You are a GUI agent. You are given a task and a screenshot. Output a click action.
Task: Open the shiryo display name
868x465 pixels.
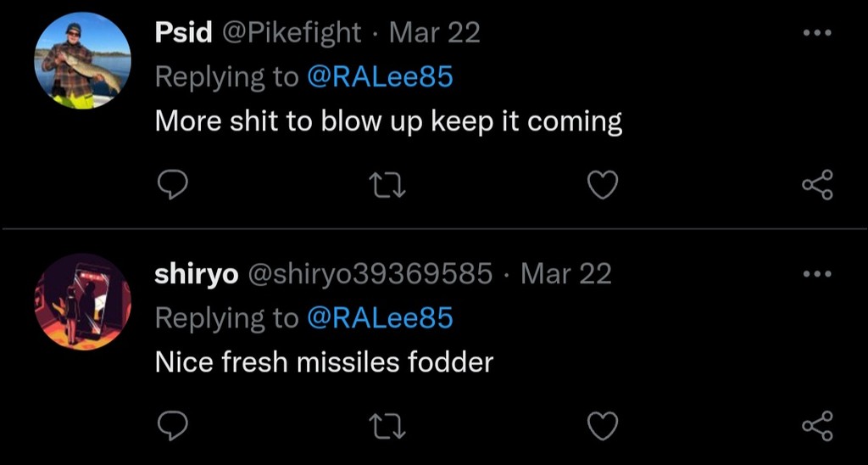196,274
